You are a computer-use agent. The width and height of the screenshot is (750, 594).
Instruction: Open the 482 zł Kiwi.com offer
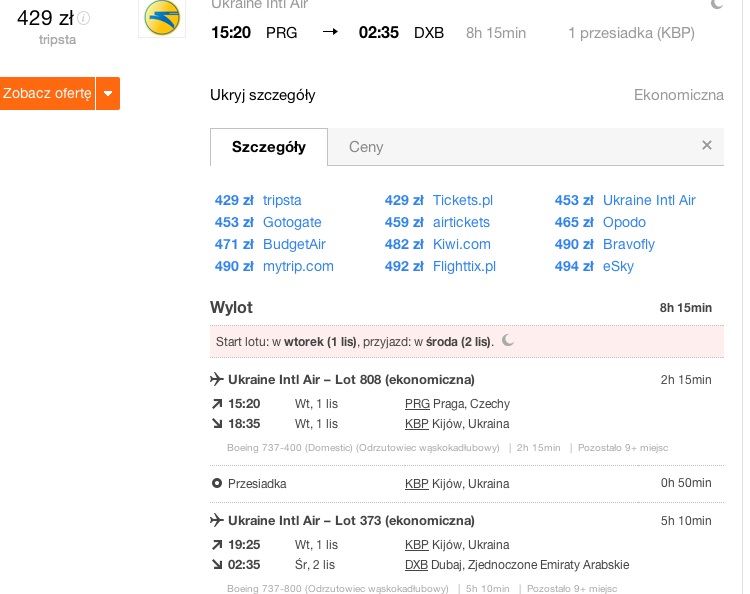click(438, 244)
